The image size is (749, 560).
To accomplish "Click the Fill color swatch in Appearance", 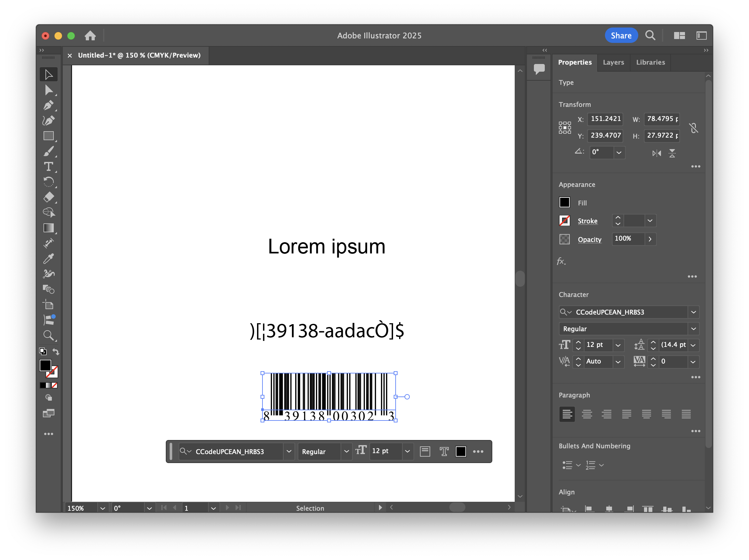I will click(564, 202).
